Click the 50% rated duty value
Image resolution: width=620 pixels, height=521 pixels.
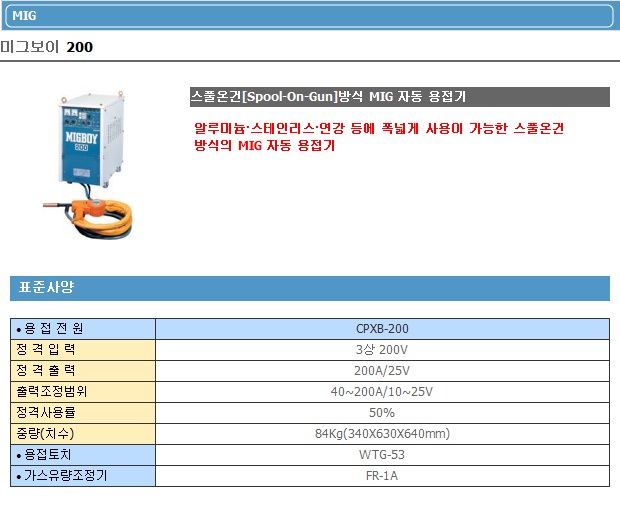(382, 413)
